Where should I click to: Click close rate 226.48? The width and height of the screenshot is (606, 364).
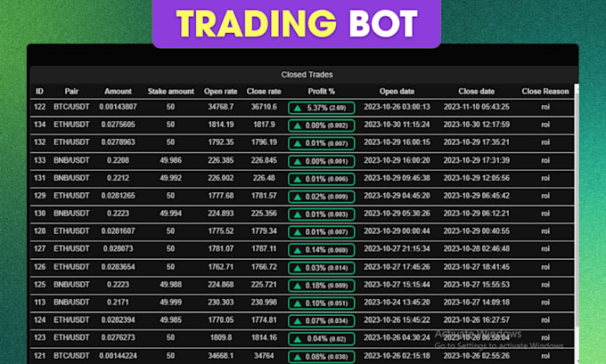[264, 178]
